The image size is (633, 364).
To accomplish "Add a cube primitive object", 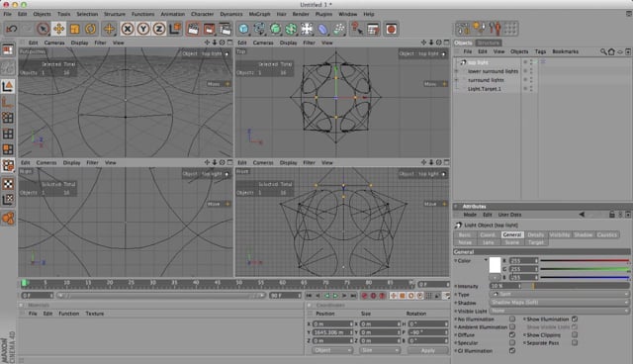I will [x=243, y=29].
